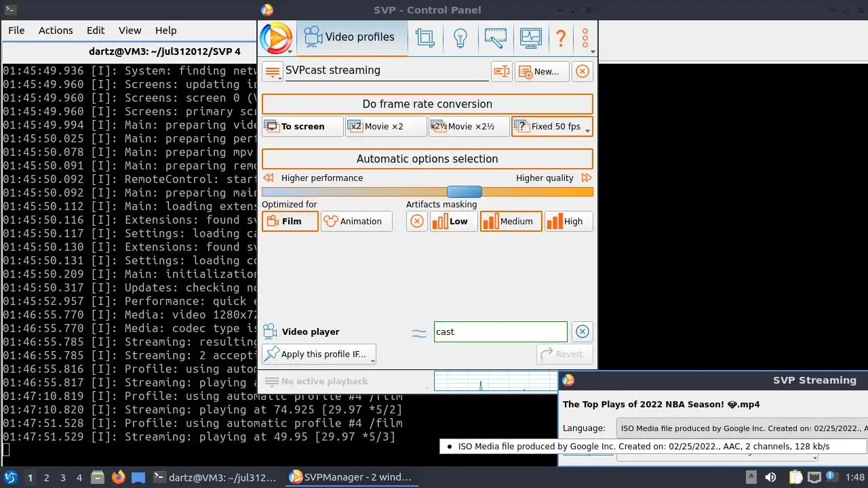
Task: Open the terminal Help menu
Action: tap(165, 30)
